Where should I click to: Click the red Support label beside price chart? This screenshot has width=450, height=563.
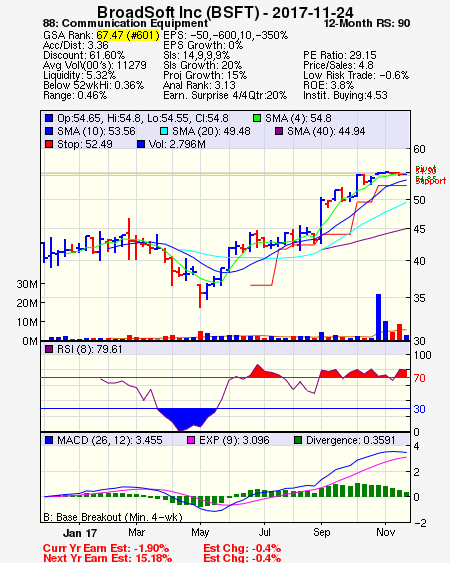(x=431, y=181)
